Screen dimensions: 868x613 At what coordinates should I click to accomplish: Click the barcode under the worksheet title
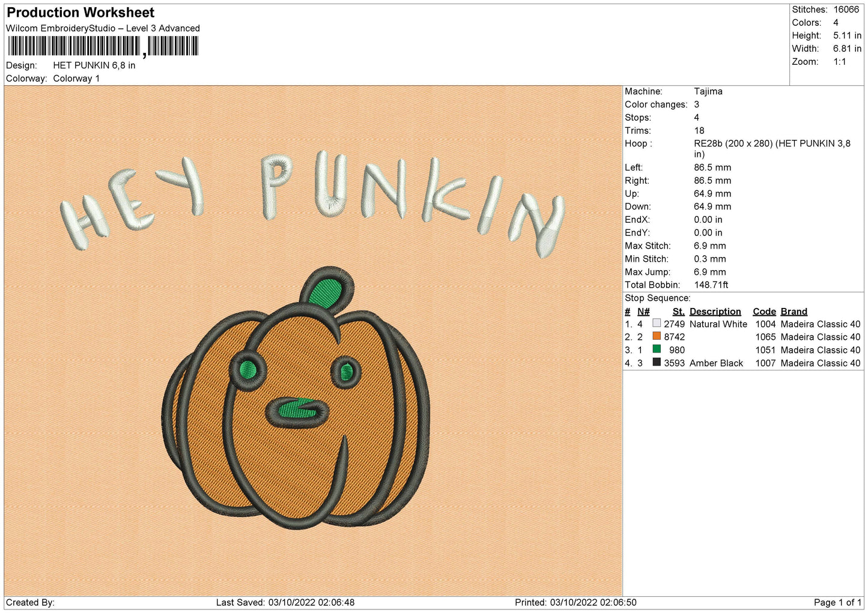(103, 46)
